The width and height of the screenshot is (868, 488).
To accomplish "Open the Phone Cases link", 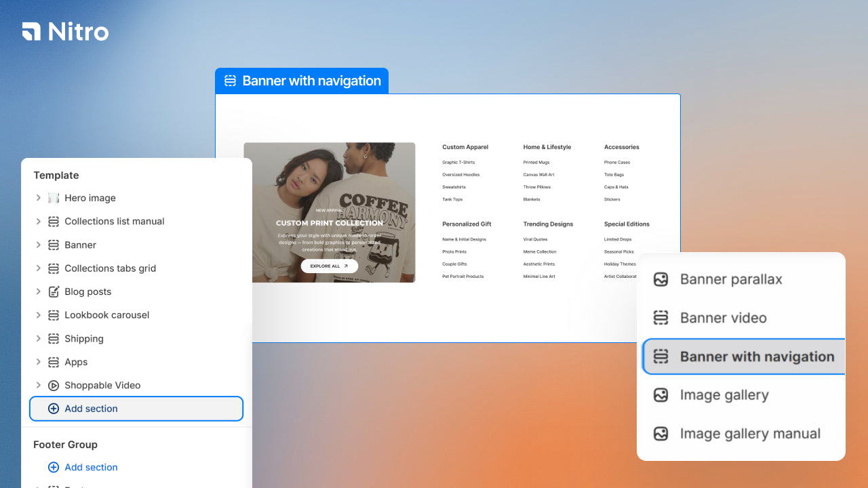I will 617,163.
